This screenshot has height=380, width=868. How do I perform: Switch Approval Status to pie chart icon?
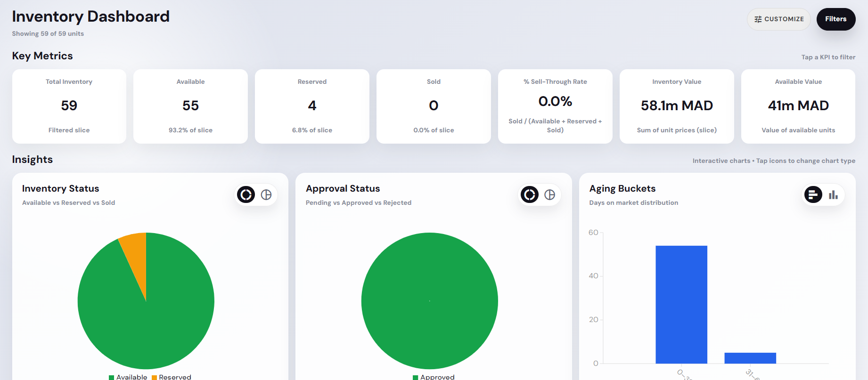(x=550, y=194)
